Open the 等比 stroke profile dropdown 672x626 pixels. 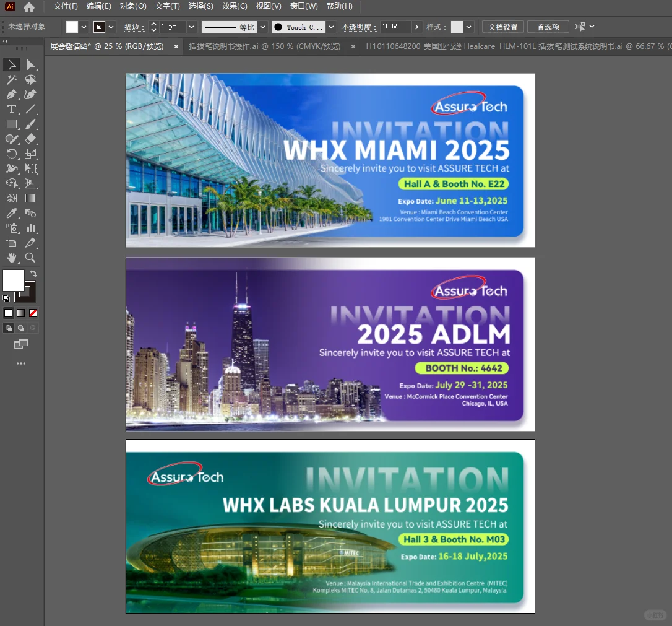(x=263, y=27)
